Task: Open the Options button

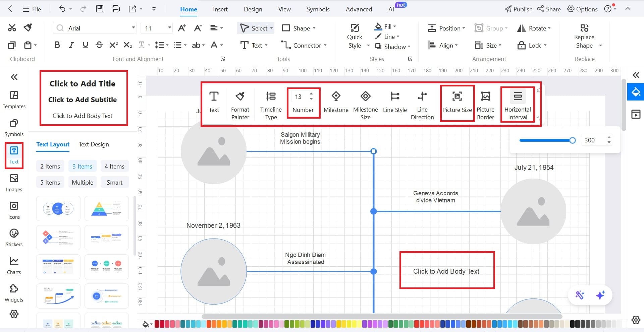Action: click(582, 9)
